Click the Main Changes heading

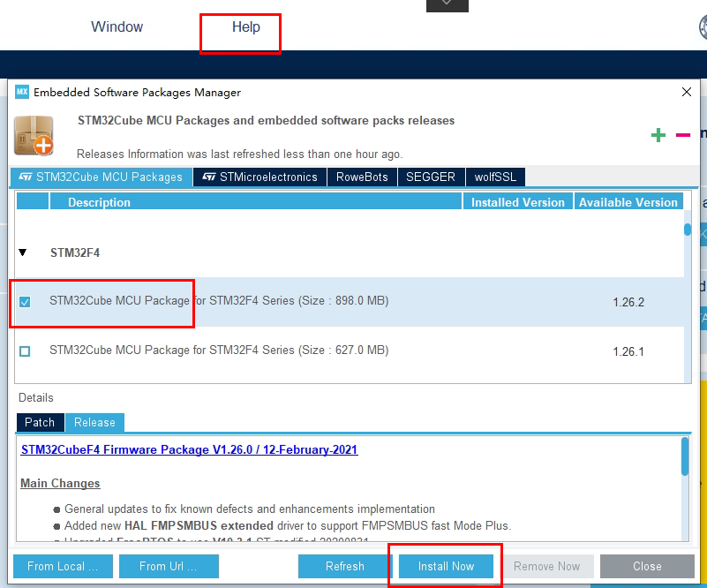[60, 484]
